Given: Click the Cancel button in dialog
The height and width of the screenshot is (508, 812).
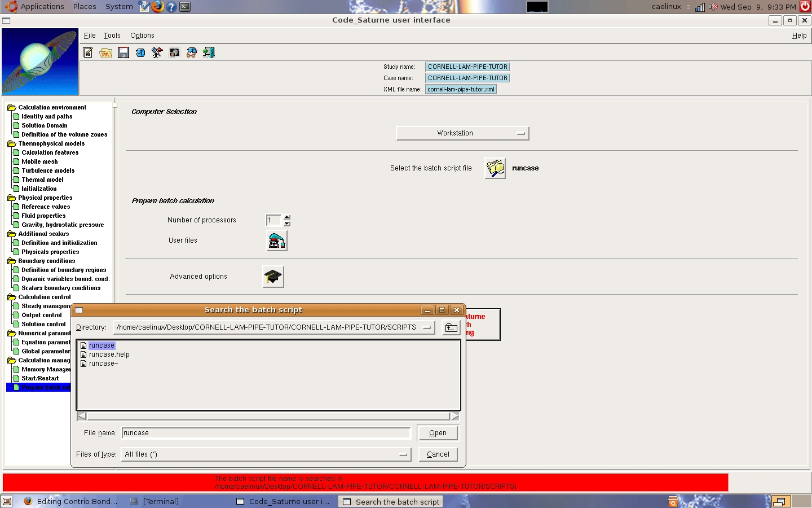Looking at the screenshot, I should click(438, 454).
